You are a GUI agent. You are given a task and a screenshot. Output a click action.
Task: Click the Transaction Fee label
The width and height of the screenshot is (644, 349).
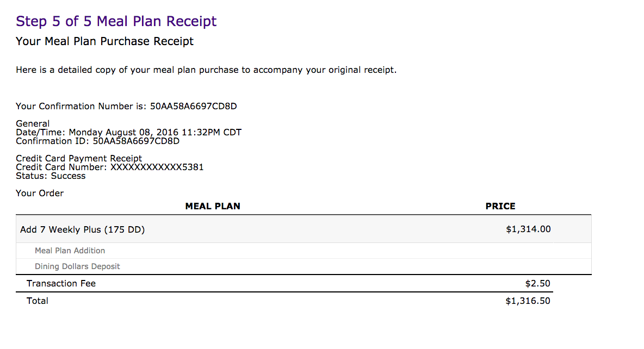(61, 283)
